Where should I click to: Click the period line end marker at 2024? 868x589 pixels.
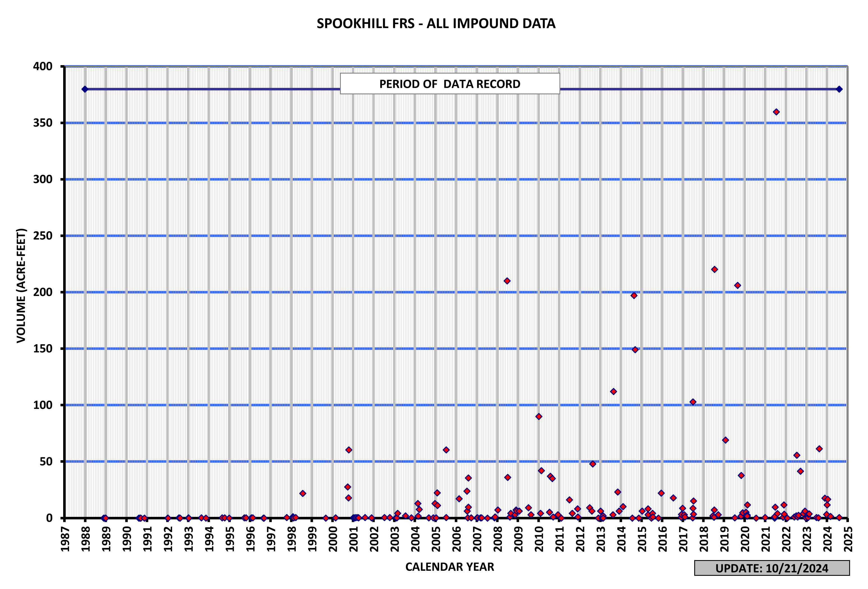coord(839,89)
